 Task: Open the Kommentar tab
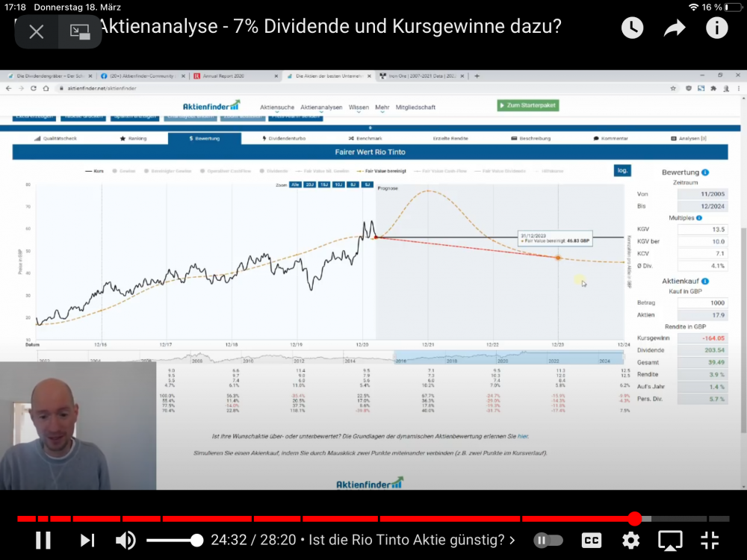click(x=611, y=139)
